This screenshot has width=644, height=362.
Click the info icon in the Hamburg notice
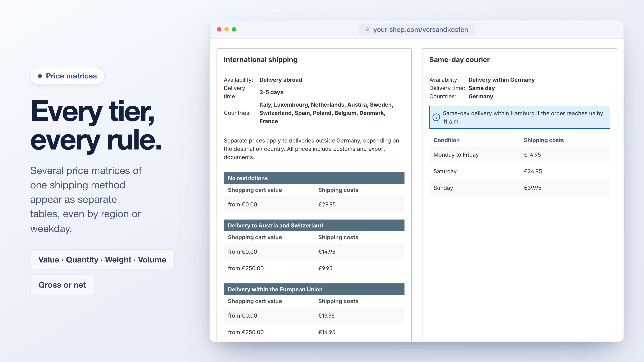pos(436,117)
